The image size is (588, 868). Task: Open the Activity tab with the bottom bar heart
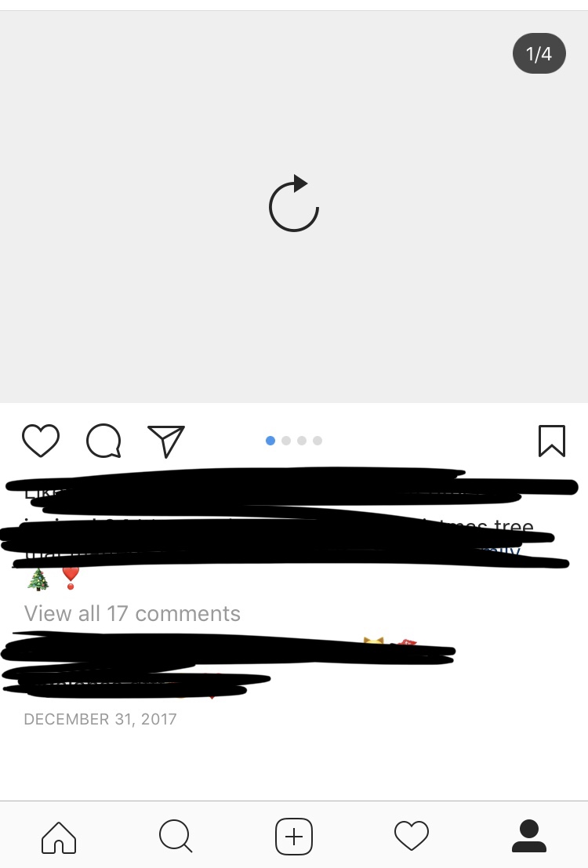(412, 836)
